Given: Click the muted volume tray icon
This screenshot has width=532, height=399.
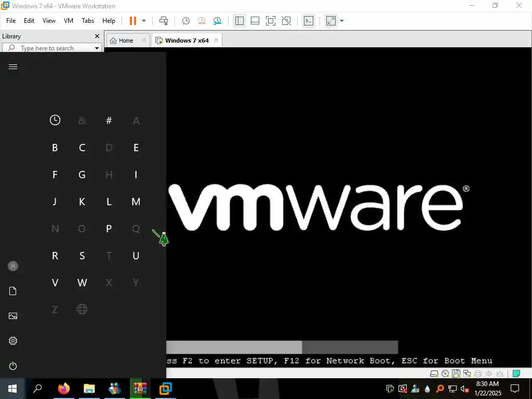Looking at the screenshot, I should click(x=464, y=389).
